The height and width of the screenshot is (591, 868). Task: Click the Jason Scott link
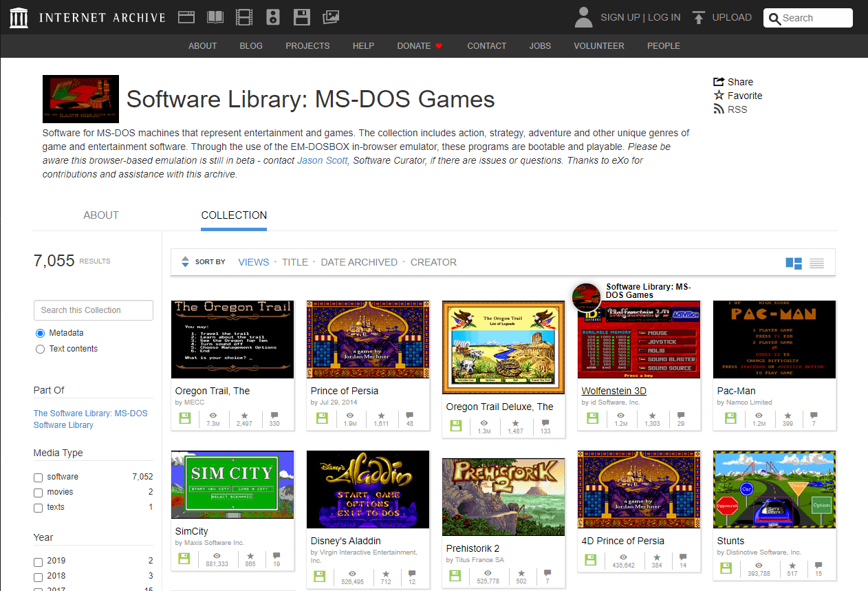pos(322,160)
